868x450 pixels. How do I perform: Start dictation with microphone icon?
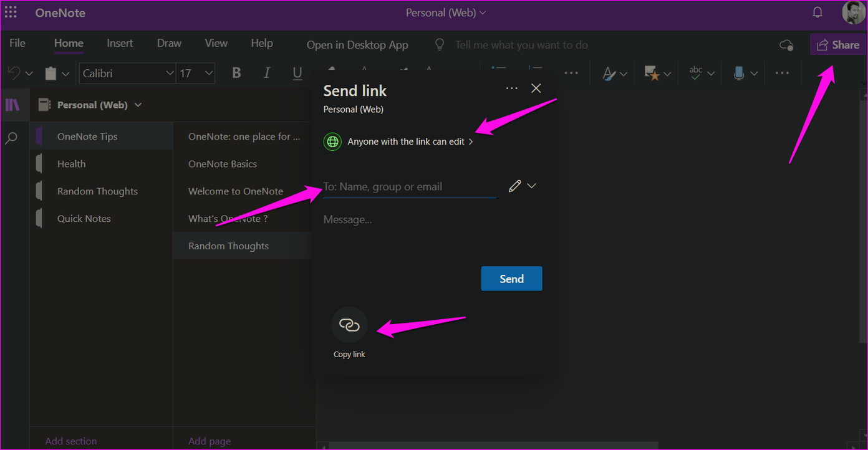point(739,74)
